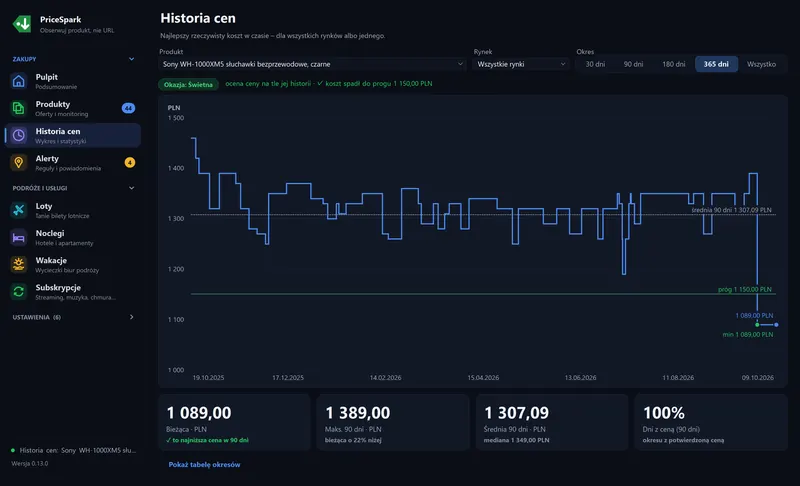The width and height of the screenshot is (800, 486).
Task: Show the Wszystko period
Action: coord(761,64)
